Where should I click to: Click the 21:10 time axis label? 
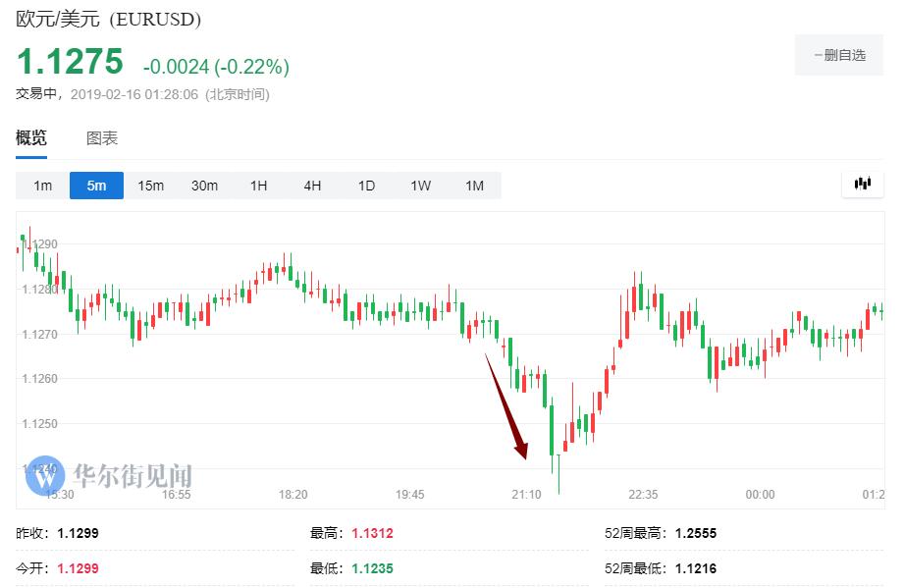pyautogui.click(x=526, y=495)
